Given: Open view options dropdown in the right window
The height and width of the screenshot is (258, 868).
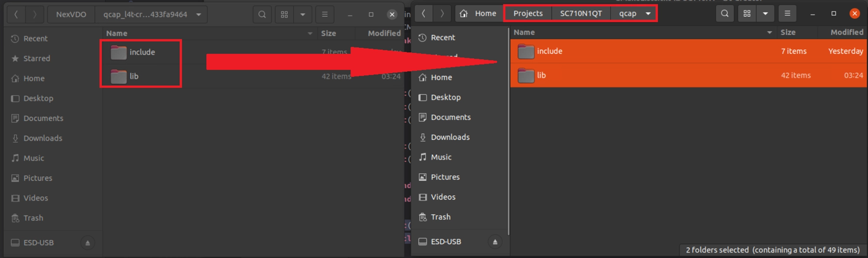Looking at the screenshot, I should pos(765,14).
